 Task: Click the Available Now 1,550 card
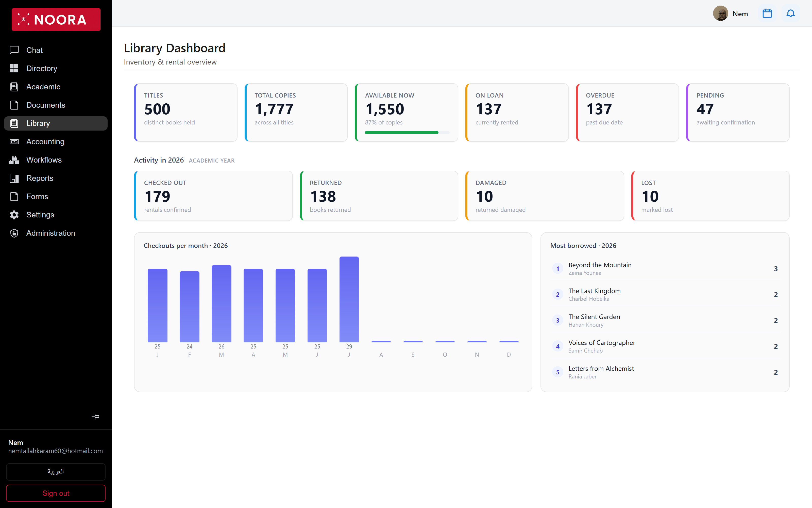(x=406, y=113)
